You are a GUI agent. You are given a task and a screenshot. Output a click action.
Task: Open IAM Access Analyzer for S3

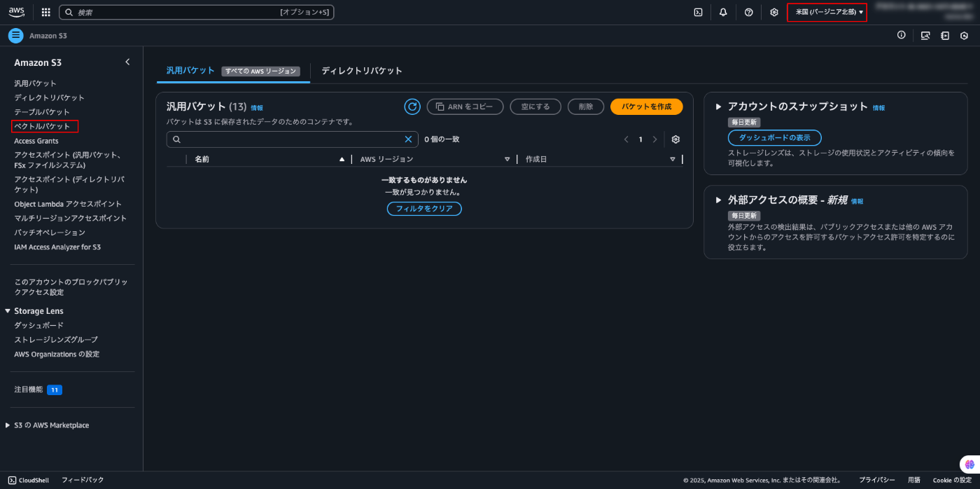(57, 247)
